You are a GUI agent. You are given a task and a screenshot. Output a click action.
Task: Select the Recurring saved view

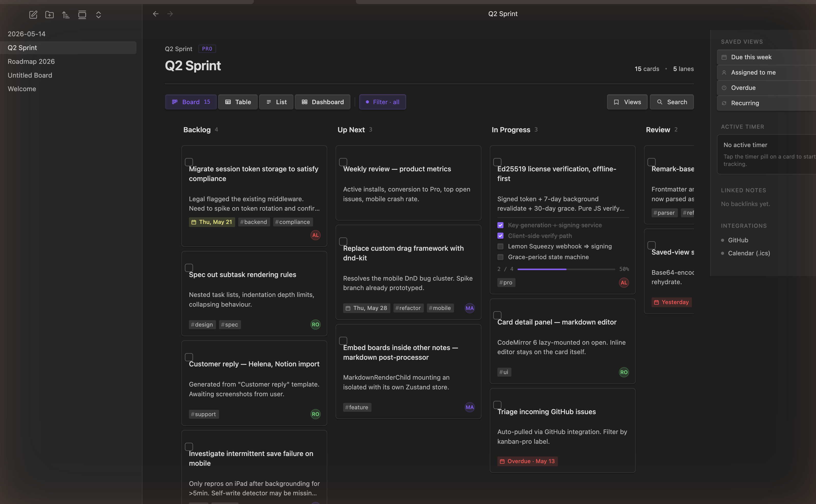[766, 103]
